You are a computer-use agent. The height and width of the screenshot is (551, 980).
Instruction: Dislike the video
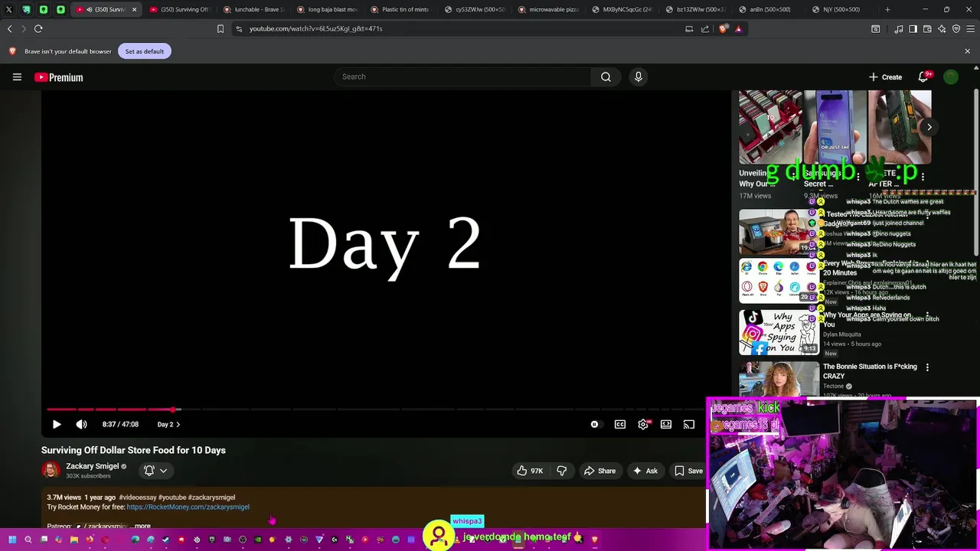[x=562, y=471]
